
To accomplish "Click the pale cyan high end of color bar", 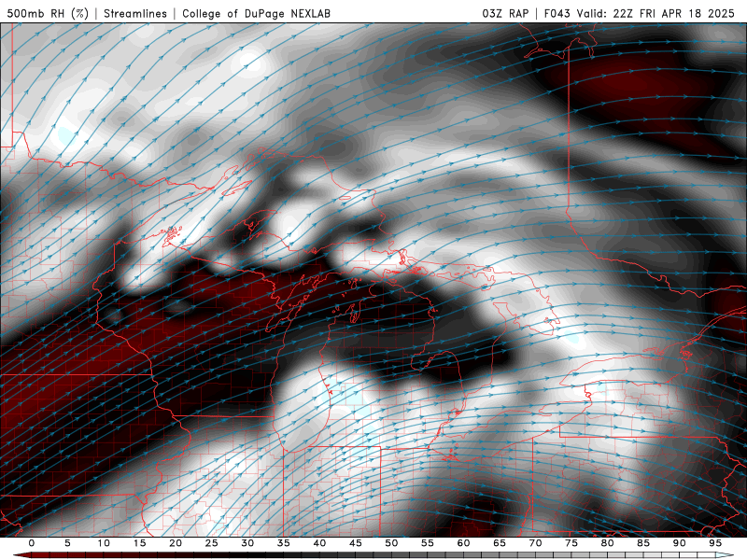I will click(x=725, y=555).
